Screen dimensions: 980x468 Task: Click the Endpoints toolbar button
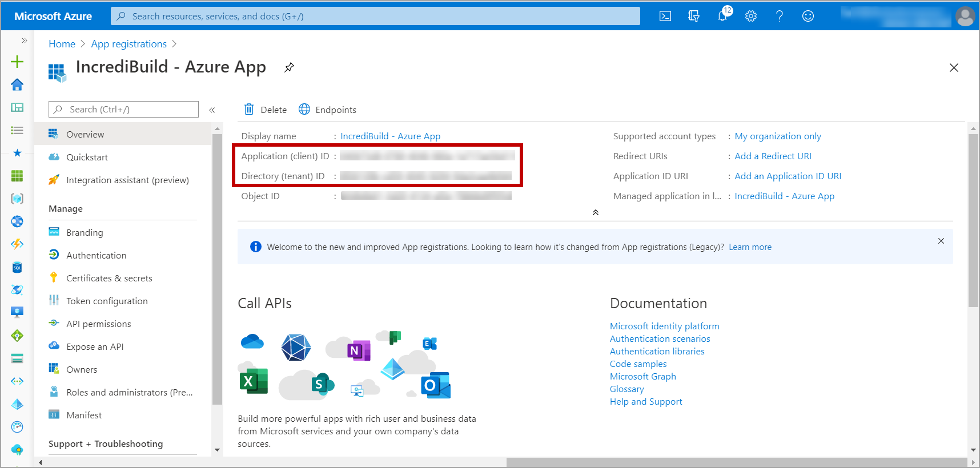click(x=328, y=110)
